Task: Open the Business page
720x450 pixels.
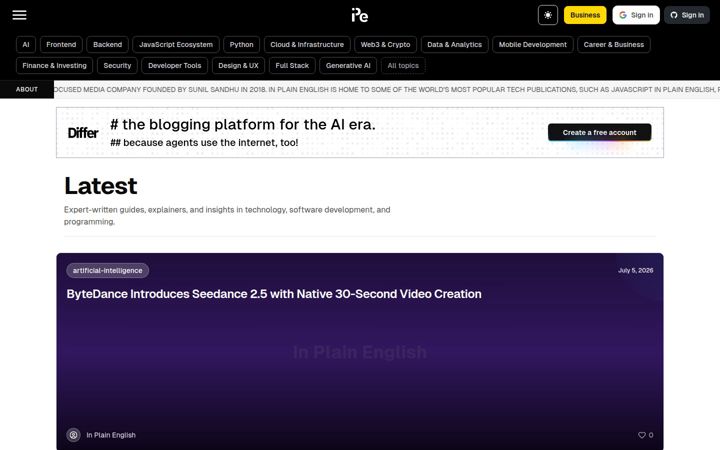Action: [585, 15]
